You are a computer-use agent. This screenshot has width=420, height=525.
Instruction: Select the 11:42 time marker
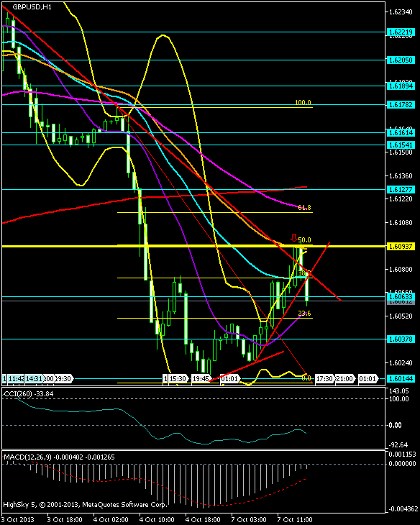coord(16,379)
